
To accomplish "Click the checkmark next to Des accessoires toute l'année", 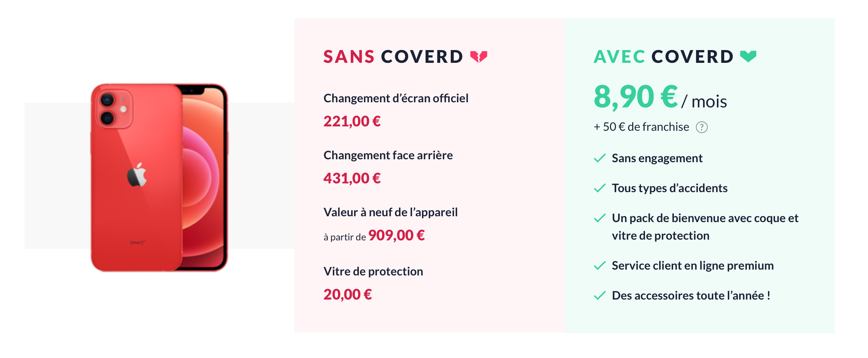I will pyautogui.click(x=600, y=296).
